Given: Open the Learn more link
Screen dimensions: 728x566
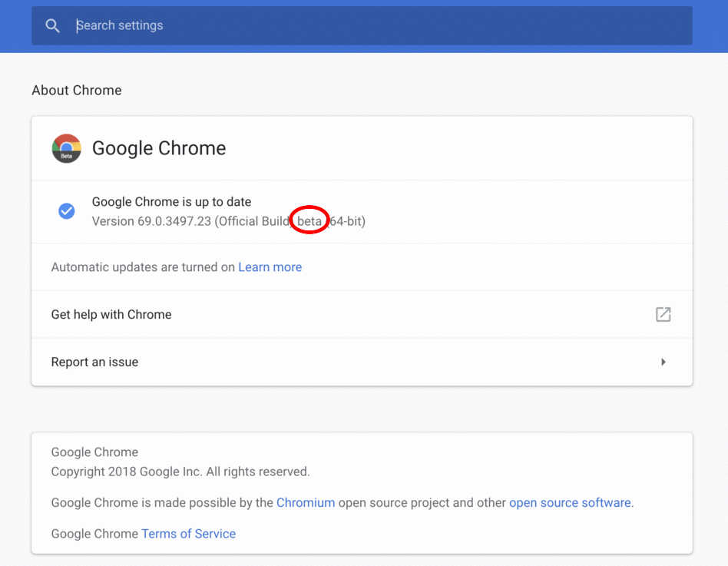Looking at the screenshot, I should (270, 267).
